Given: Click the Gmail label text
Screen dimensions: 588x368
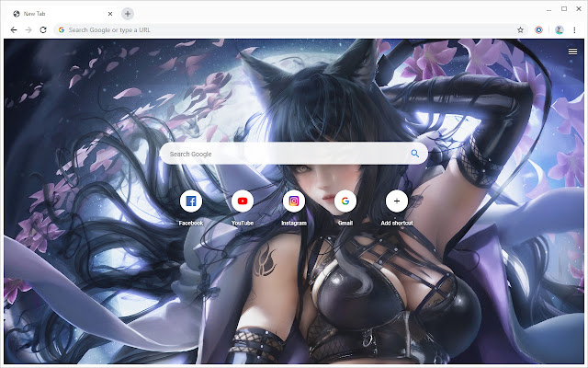Looking at the screenshot, I should tap(345, 223).
